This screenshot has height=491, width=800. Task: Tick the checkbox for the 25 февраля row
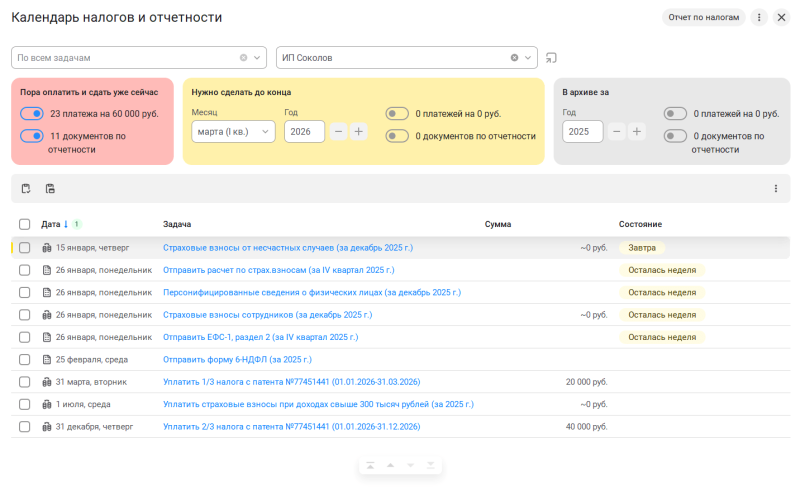(x=24, y=359)
